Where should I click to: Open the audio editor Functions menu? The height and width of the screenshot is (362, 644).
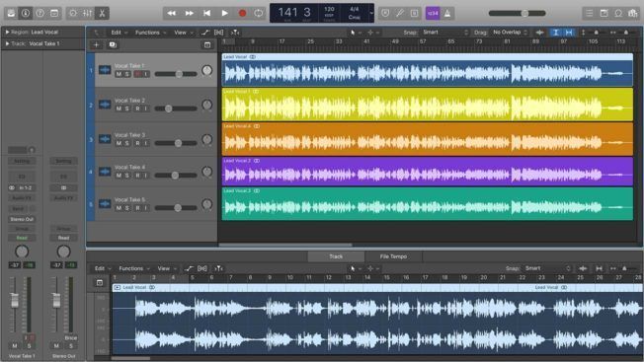[x=134, y=268]
